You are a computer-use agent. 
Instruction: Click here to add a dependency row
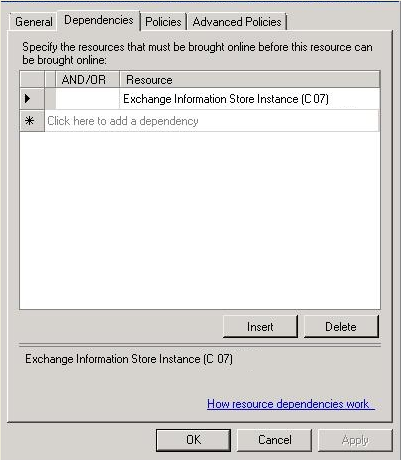212,121
